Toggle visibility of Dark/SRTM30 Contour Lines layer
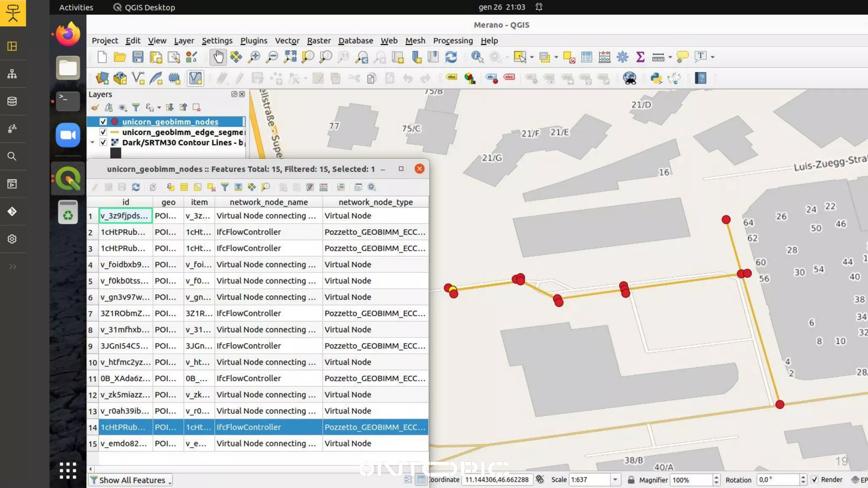 point(103,143)
